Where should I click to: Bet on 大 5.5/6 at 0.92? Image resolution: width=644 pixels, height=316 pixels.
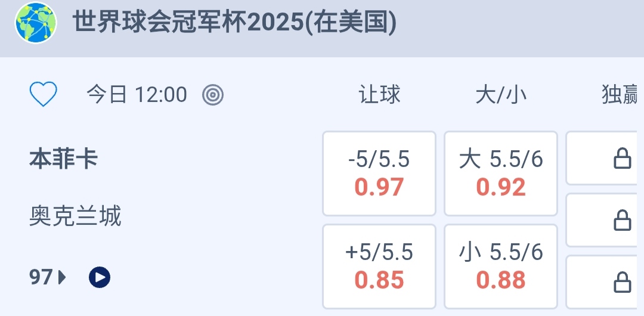tap(501, 174)
